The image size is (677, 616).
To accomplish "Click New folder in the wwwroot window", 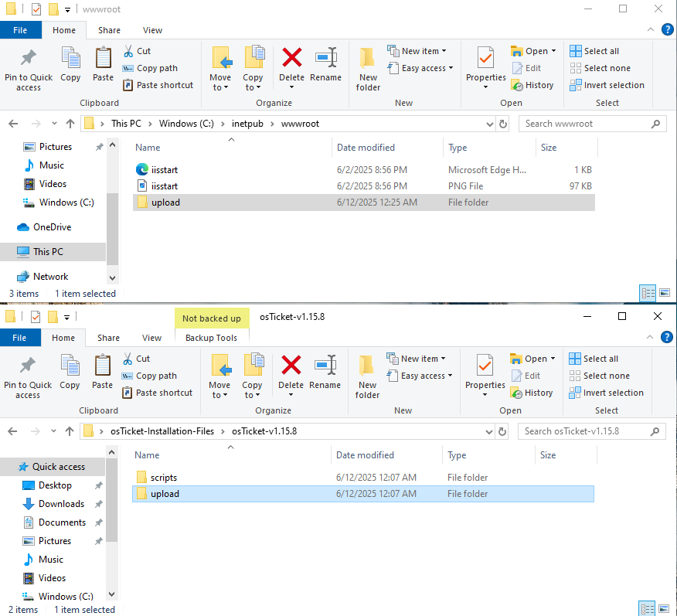I will pos(368,69).
